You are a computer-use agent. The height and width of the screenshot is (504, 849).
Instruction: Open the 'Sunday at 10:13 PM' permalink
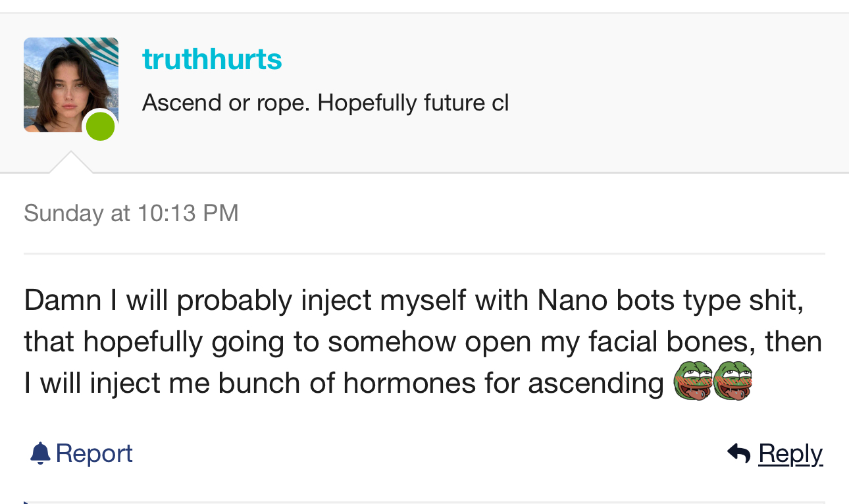tap(131, 213)
